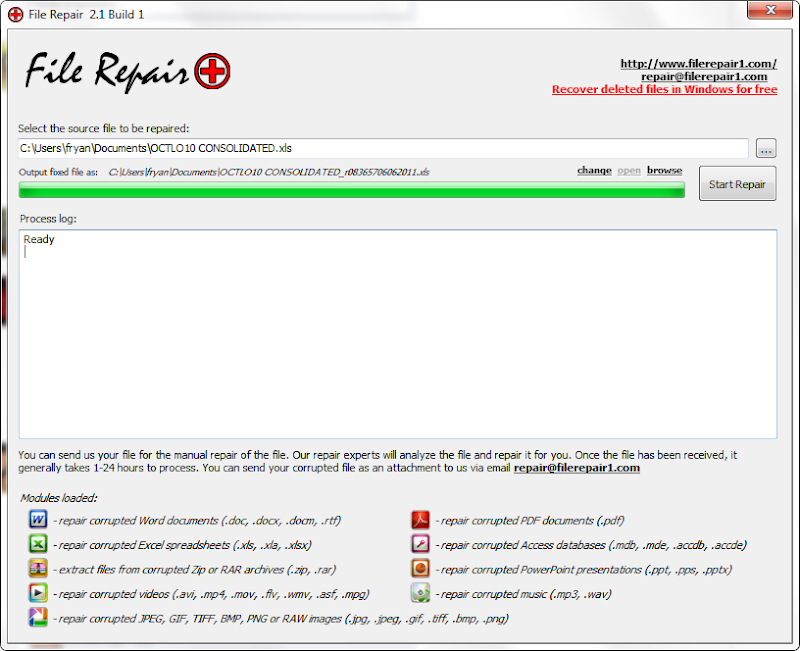Screen dimensions: 800x651
Task: Click the 'change' output file link
Action: (594, 170)
